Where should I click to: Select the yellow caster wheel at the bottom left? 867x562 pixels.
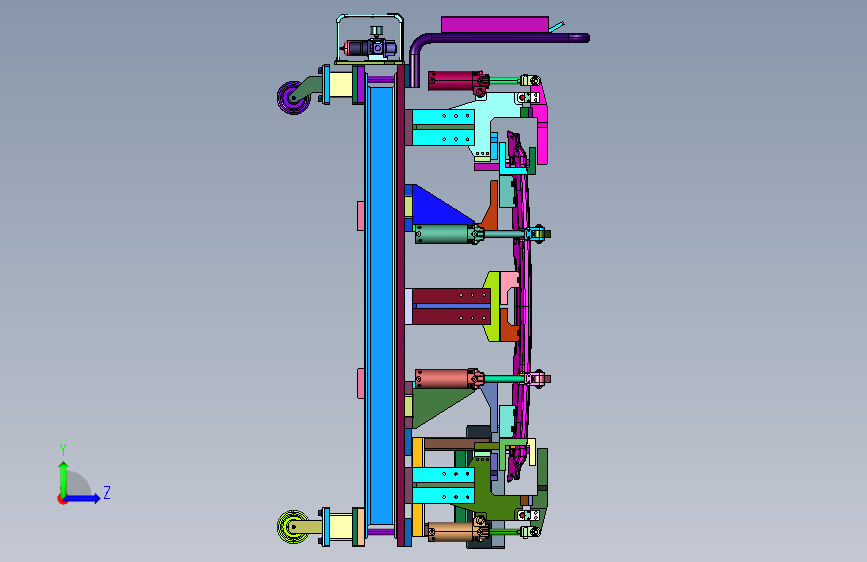click(291, 527)
